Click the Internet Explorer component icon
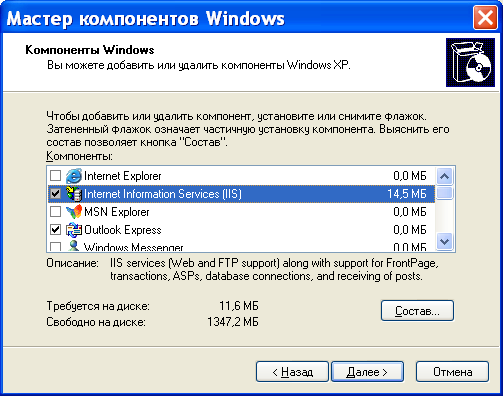Screen dimensions: 503x396 pos(74,176)
